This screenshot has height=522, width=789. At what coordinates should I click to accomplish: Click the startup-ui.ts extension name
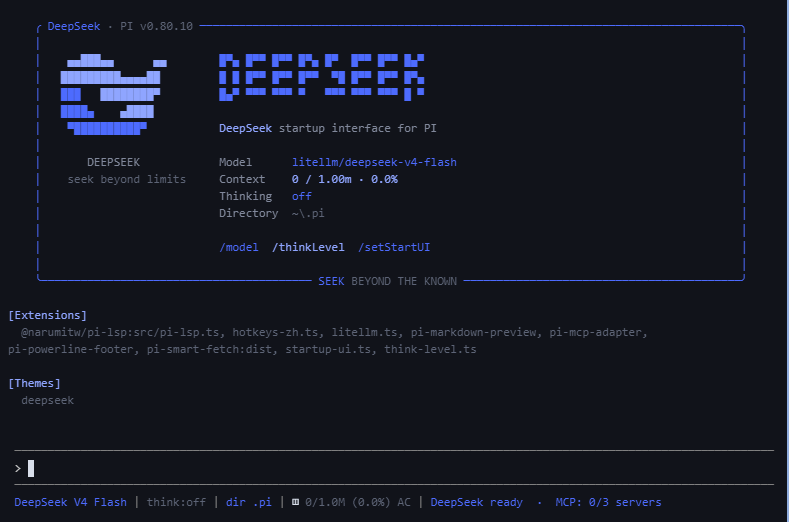pyautogui.click(x=328, y=349)
